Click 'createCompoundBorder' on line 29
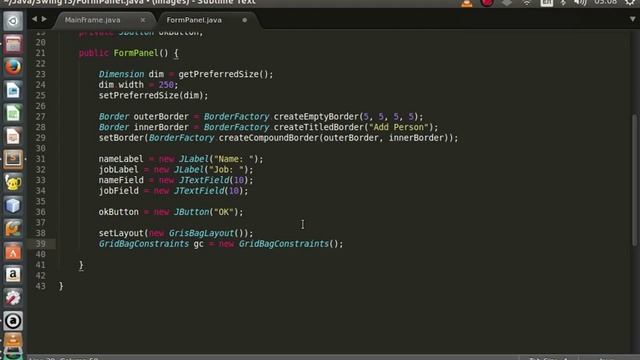 (x=269, y=138)
